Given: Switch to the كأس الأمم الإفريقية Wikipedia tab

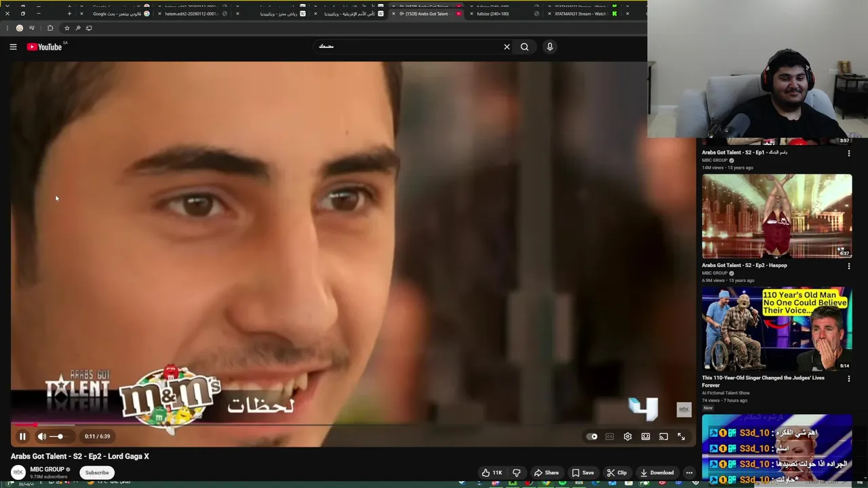Looking at the screenshot, I should (x=349, y=14).
